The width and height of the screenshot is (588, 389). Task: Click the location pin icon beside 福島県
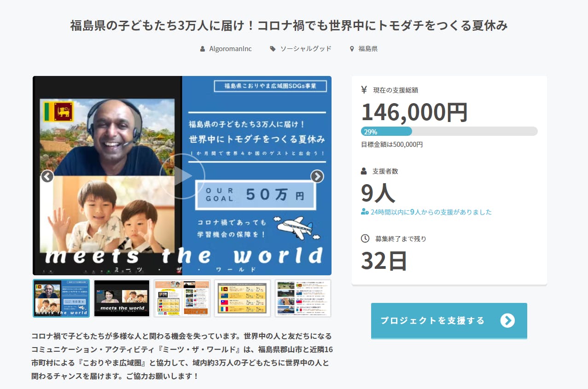[352, 49]
